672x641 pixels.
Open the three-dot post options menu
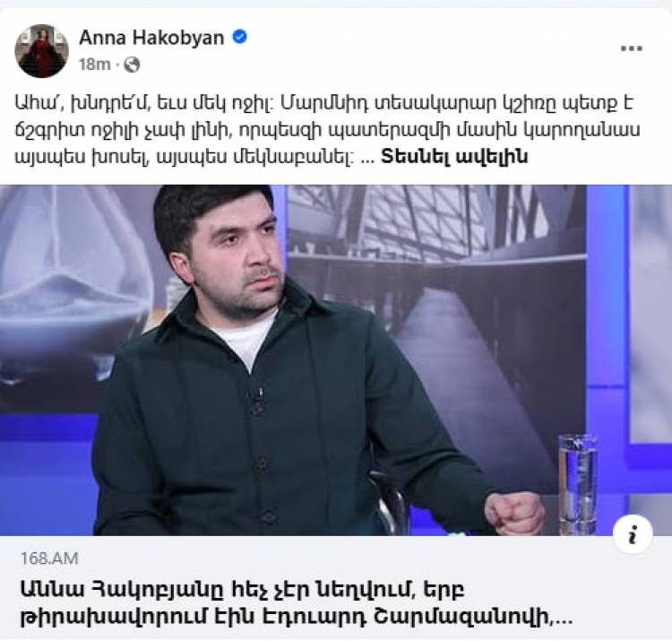click(x=632, y=48)
